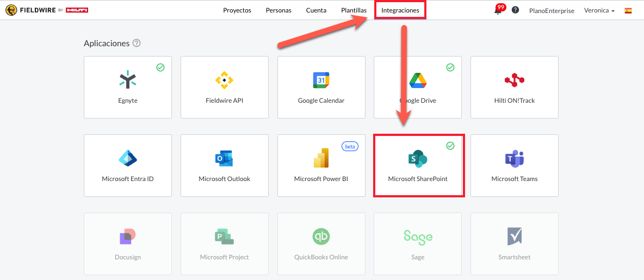The image size is (644, 280).
Task: Expand the Veronica user dropdown
Action: (x=599, y=11)
